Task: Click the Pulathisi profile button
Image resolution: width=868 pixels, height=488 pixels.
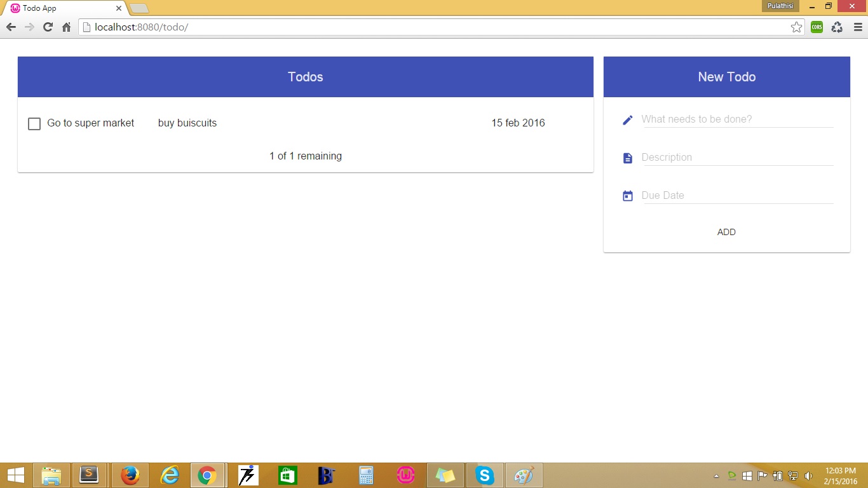Action: click(780, 6)
